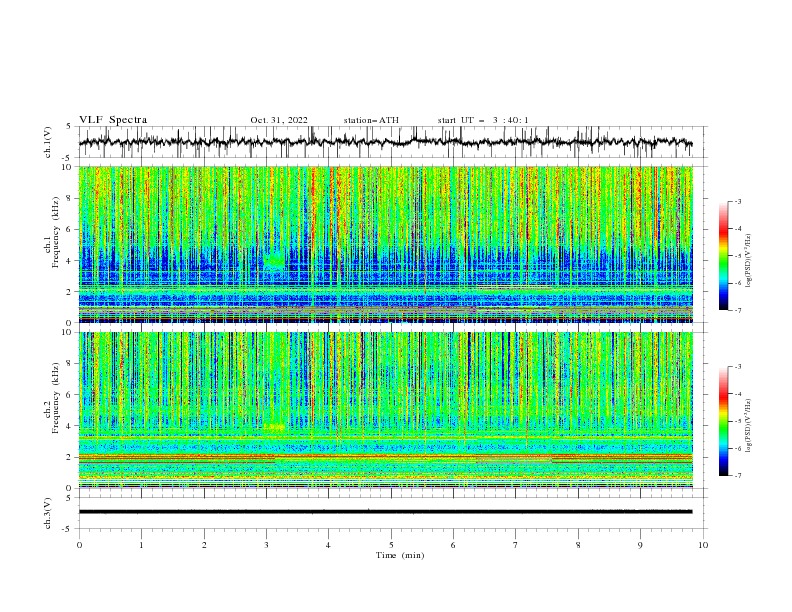Click the '6' kHz tick on ch.2 axis
The image size is (792, 612).
[69, 395]
